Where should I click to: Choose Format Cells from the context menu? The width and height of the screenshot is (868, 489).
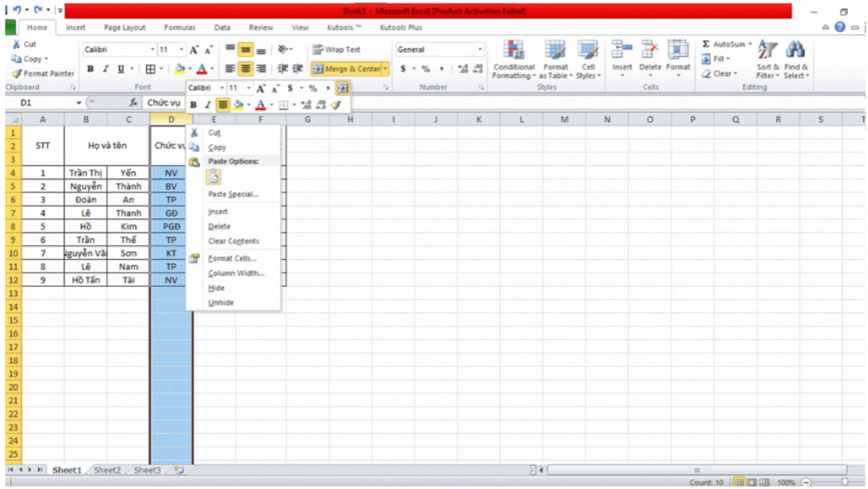tap(233, 258)
